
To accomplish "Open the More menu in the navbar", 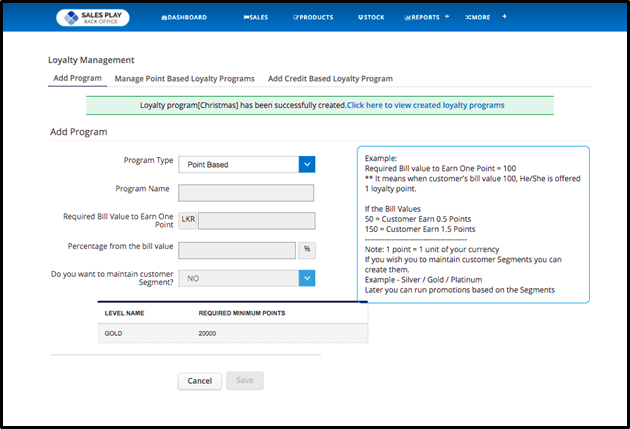I will 479,17.
